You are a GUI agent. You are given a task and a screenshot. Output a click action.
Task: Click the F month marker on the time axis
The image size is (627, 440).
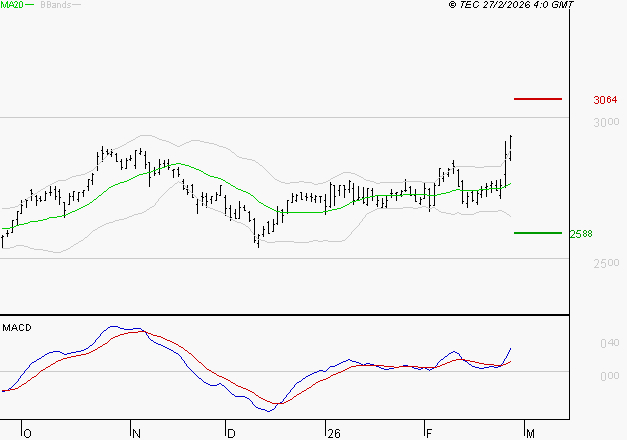point(429,434)
